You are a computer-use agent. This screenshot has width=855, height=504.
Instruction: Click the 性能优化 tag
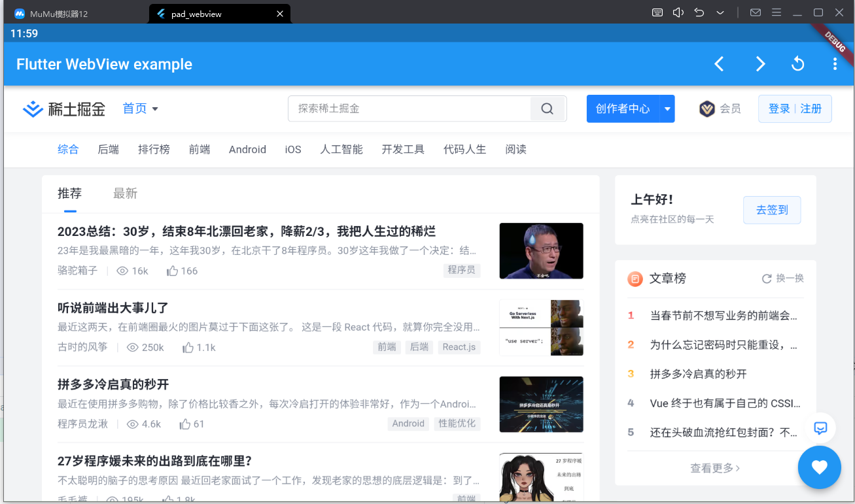(x=457, y=424)
